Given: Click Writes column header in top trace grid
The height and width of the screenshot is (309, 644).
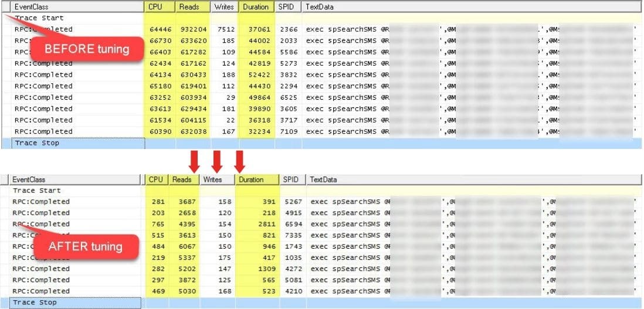Looking at the screenshot, I should 224,6.
